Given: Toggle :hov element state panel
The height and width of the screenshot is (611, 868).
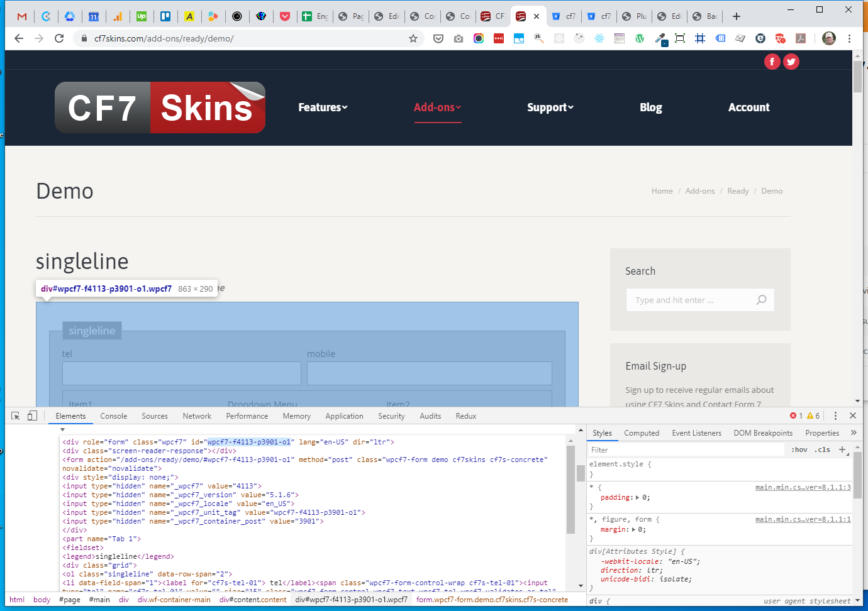Looking at the screenshot, I should (799, 450).
